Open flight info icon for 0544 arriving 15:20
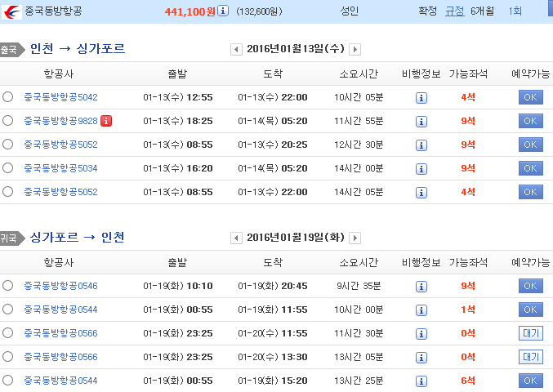Viewport: 553px width, 392px height. pyautogui.click(x=421, y=381)
